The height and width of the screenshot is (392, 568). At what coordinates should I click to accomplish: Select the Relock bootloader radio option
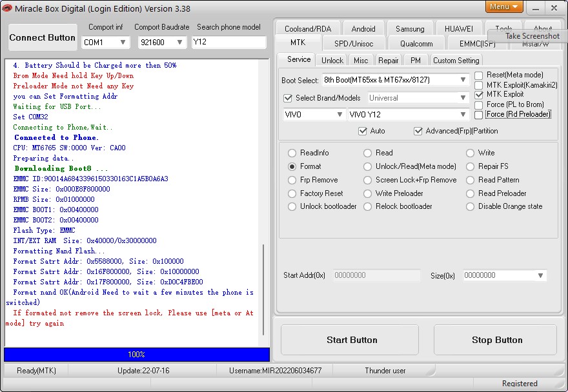click(367, 207)
